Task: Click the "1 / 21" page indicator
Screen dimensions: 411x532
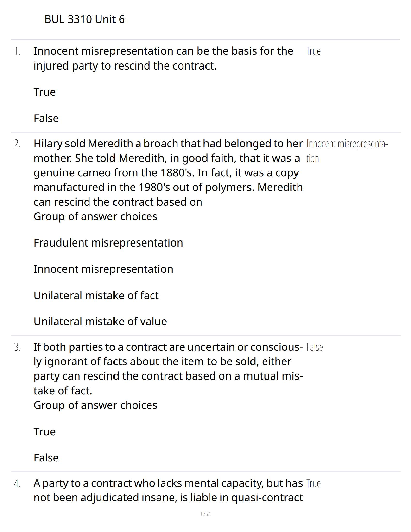Action: [205, 514]
